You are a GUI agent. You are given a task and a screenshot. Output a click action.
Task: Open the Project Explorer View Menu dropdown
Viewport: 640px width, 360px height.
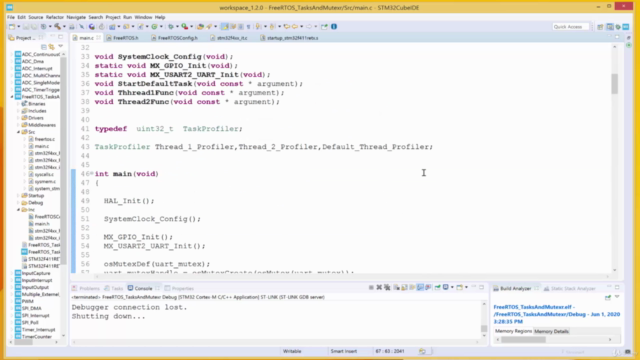point(60,47)
